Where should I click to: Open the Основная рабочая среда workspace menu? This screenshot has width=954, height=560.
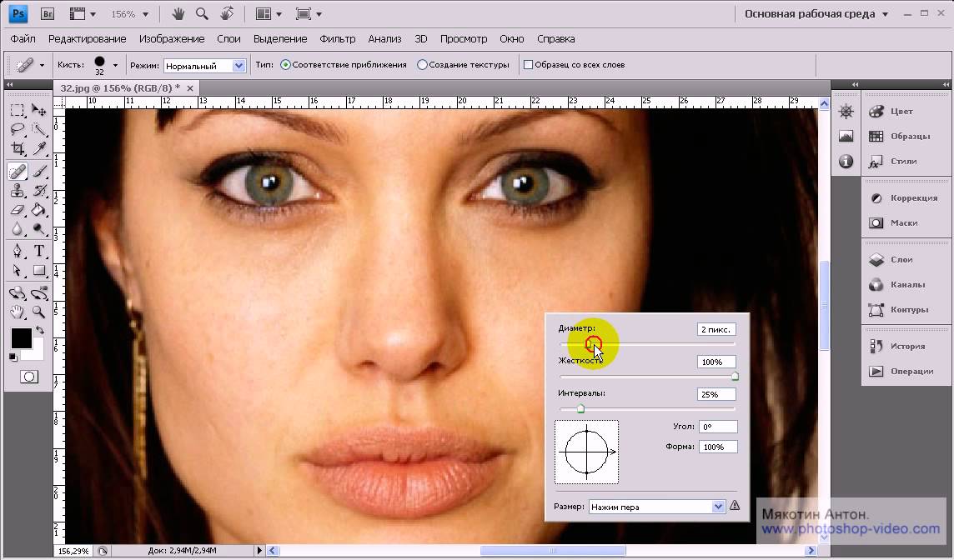816,13
